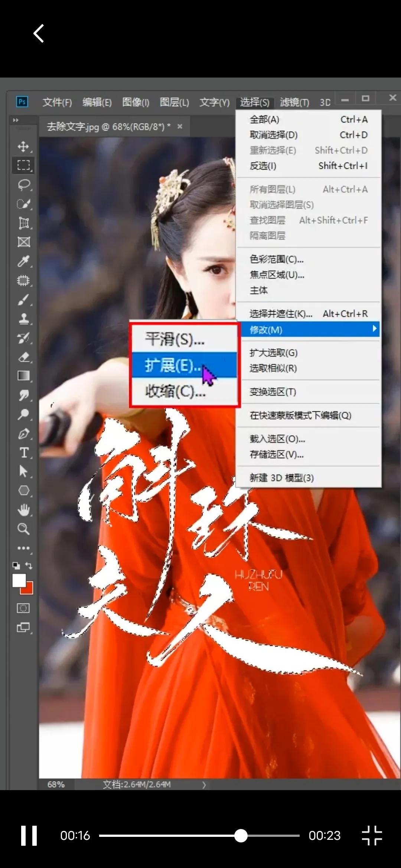
Task: Choose 新建 3D 模型(3) menu entry
Action: click(x=309, y=478)
